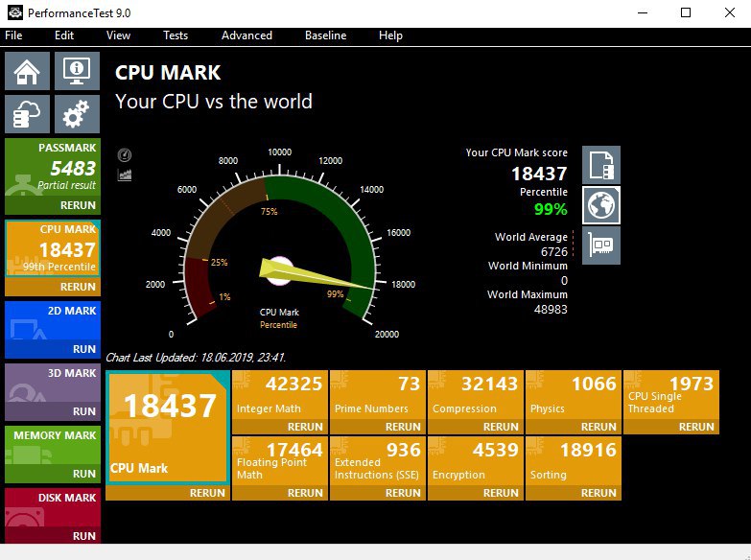Click the green 99% percentile value

[x=551, y=209]
